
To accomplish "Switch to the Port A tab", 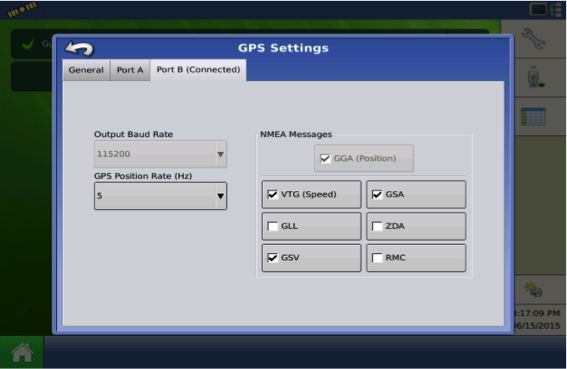I will click(130, 70).
